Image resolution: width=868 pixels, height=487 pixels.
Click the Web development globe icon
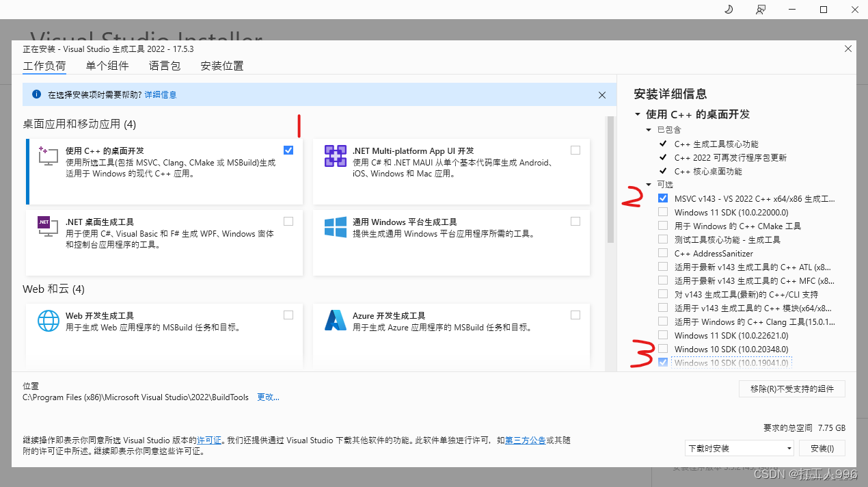tap(48, 321)
